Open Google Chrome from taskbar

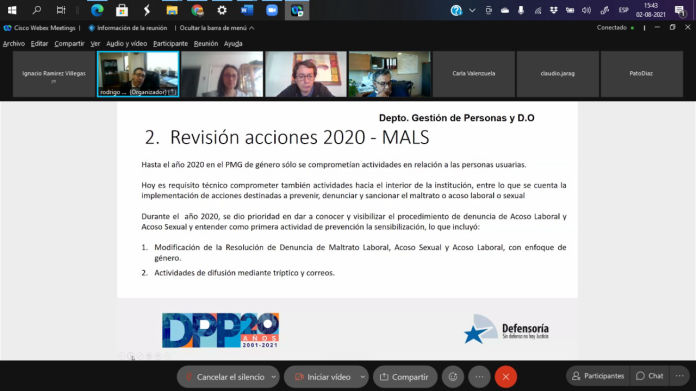point(197,10)
